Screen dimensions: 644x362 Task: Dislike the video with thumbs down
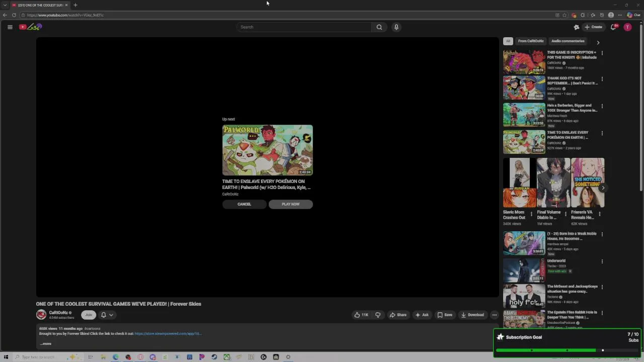coord(378,315)
